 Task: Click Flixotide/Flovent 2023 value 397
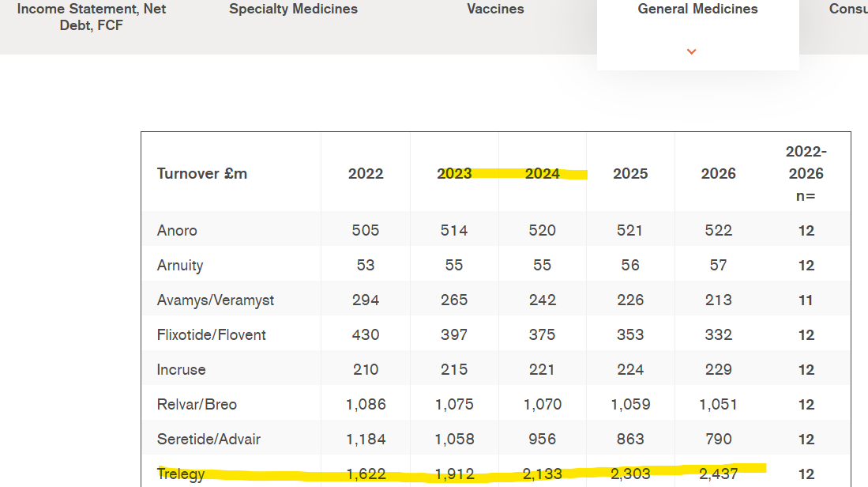[x=454, y=334]
